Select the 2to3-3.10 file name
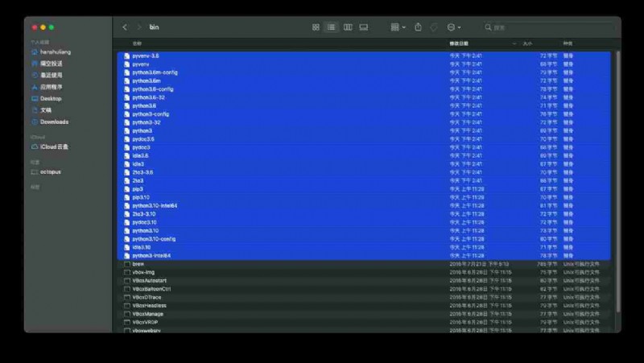 (144, 214)
